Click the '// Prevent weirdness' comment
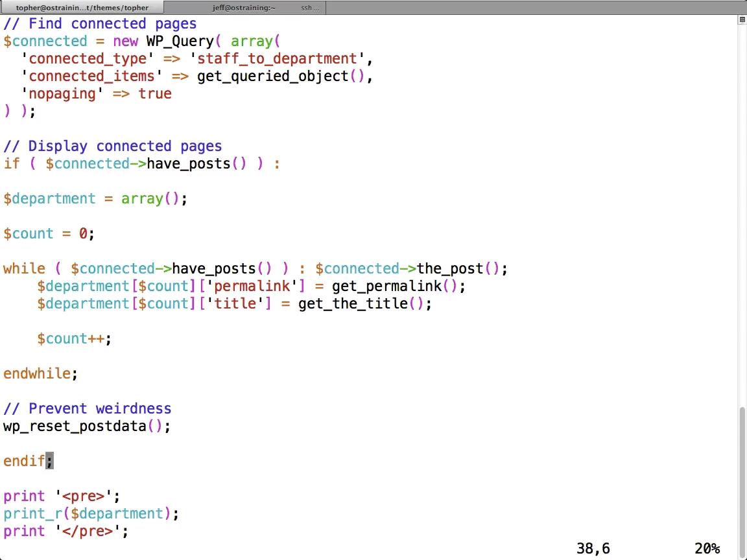This screenshot has height=560, width=747. click(x=87, y=408)
